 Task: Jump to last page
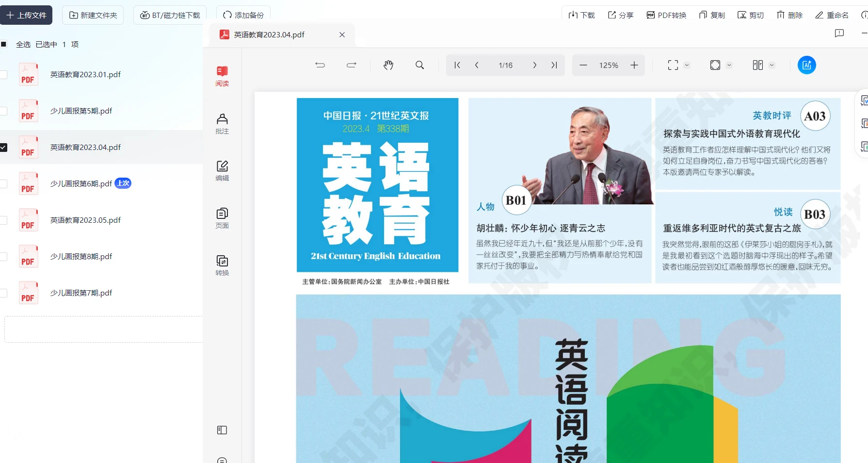[x=554, y=65]
